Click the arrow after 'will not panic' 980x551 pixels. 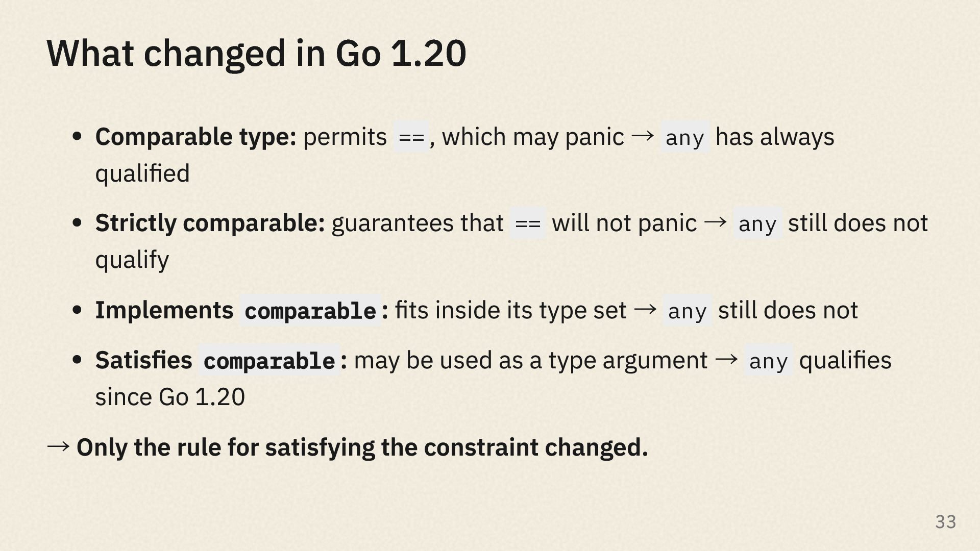tap(715, 222)
